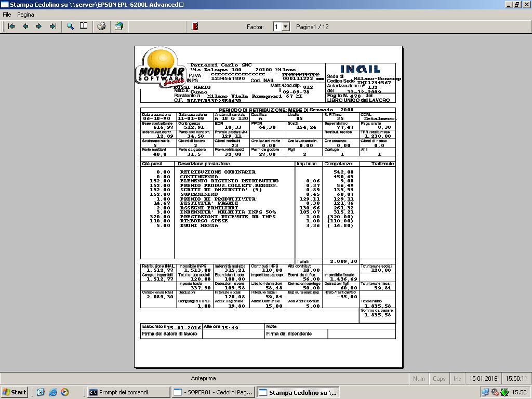The image size is (532, 399).
Task: Print the payslip with printer icon
Action: click(x=102, y=26)
